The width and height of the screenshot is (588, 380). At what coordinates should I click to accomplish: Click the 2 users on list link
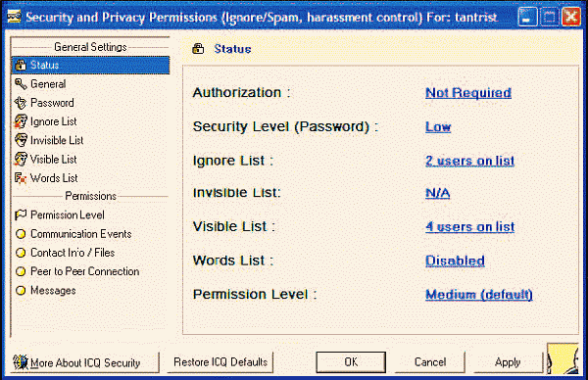click(x=469, y=161)
